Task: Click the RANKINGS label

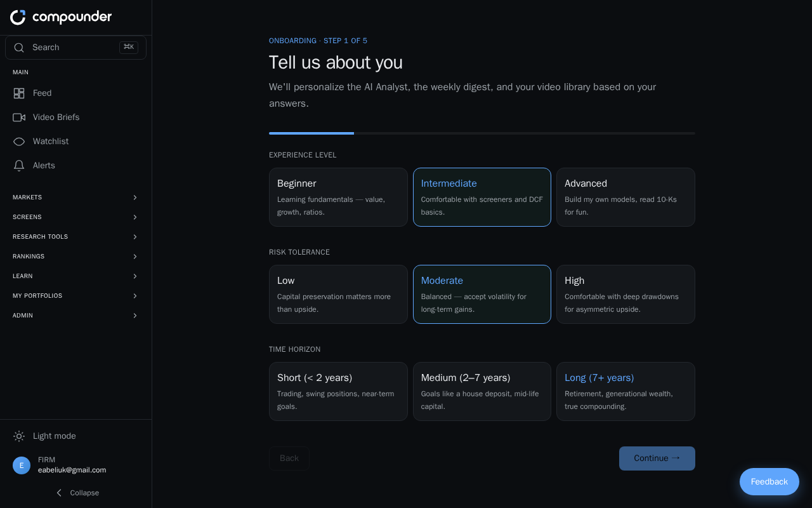Action: click(29, 257)
